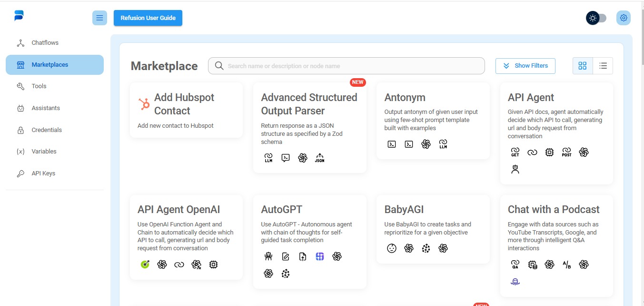Toggle the dark mode switch
The image size is (644, 306).
coord(596,18)
